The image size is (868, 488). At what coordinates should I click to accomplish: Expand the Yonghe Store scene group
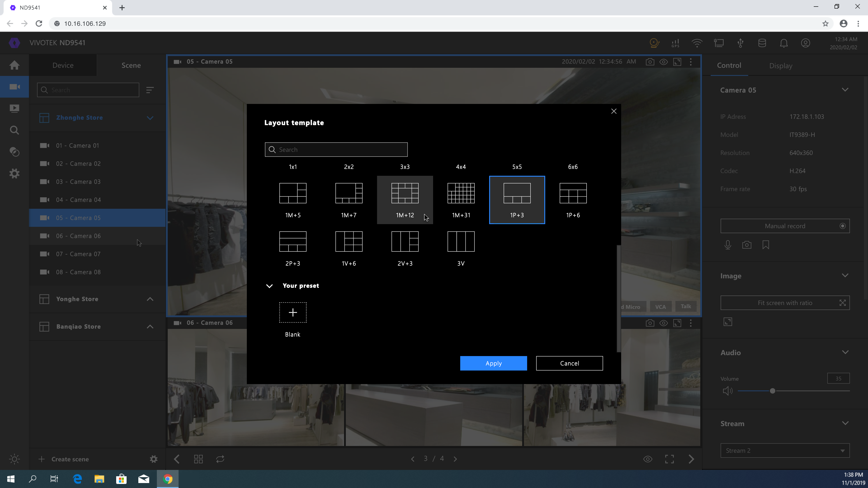(x=150, y=299)
